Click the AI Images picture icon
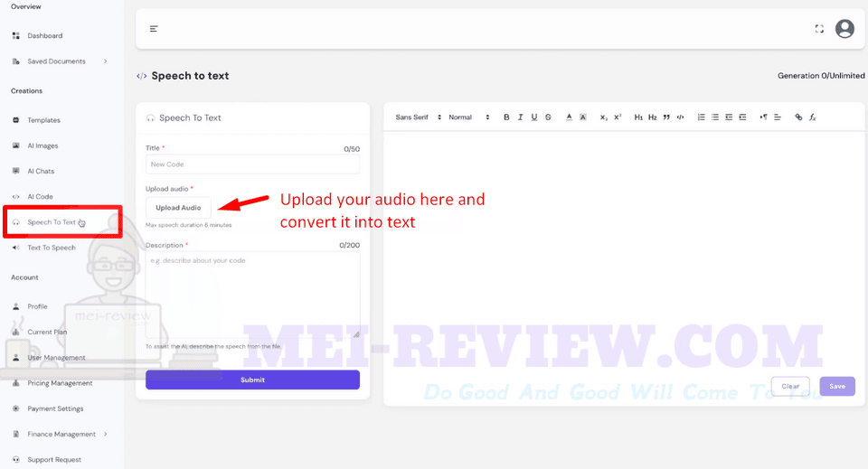This screenshot has width=868, height=469. click(x=16, y=146)
